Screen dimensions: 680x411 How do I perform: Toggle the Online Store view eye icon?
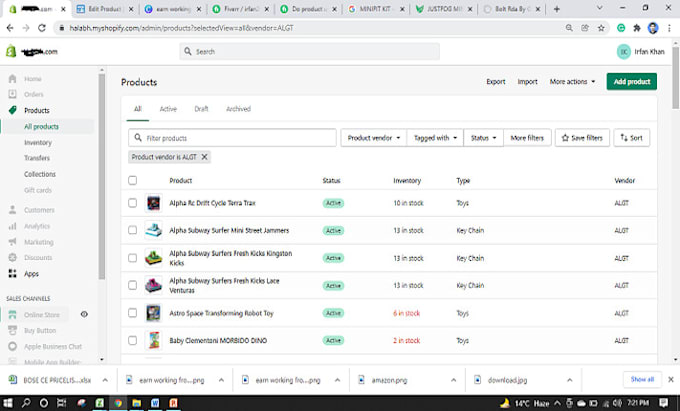[x=84, y=314]
